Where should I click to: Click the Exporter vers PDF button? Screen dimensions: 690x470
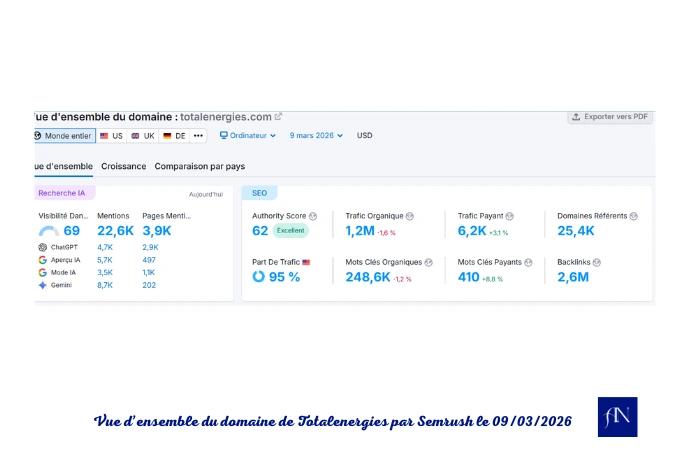pos(610,117)
